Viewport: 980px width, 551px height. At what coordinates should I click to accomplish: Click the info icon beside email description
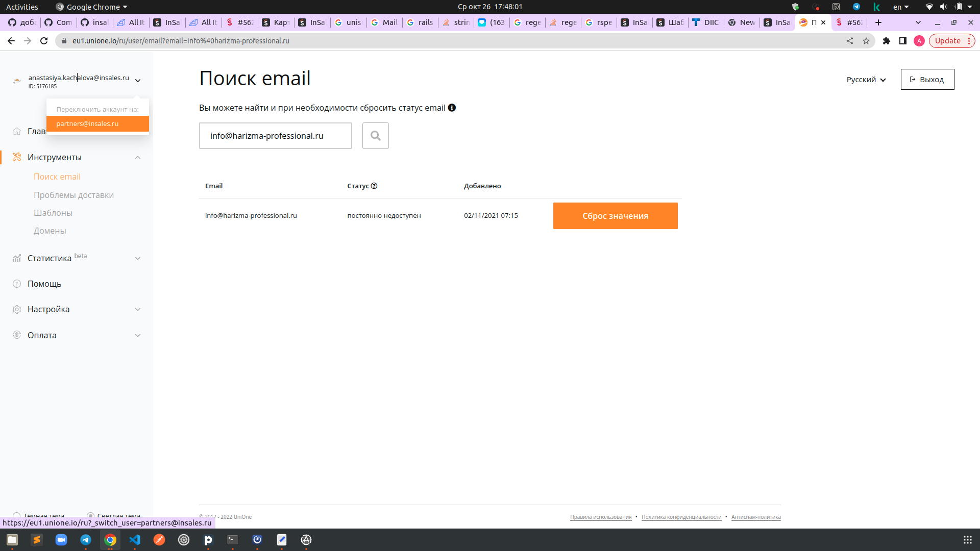452,108
